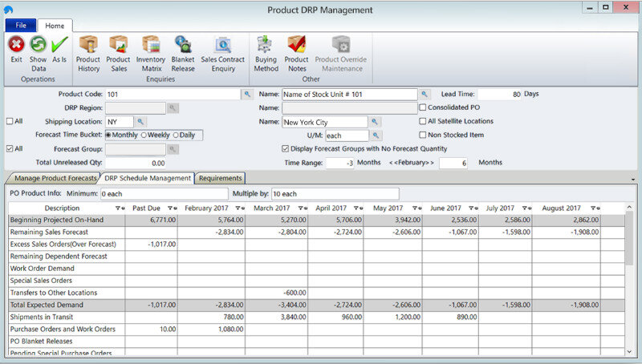Open the Inventory Matrix enquiry
642x364 pixels.
click(x=150, y=45)
